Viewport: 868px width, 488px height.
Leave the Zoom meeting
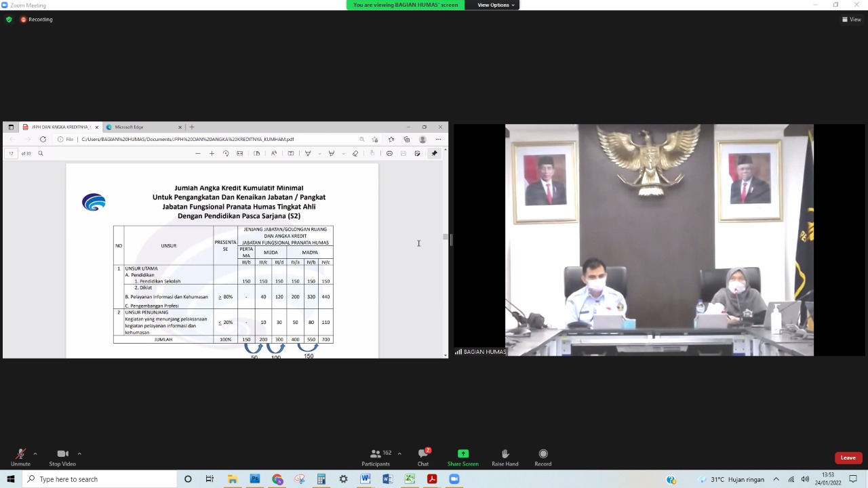coord(848,457)
